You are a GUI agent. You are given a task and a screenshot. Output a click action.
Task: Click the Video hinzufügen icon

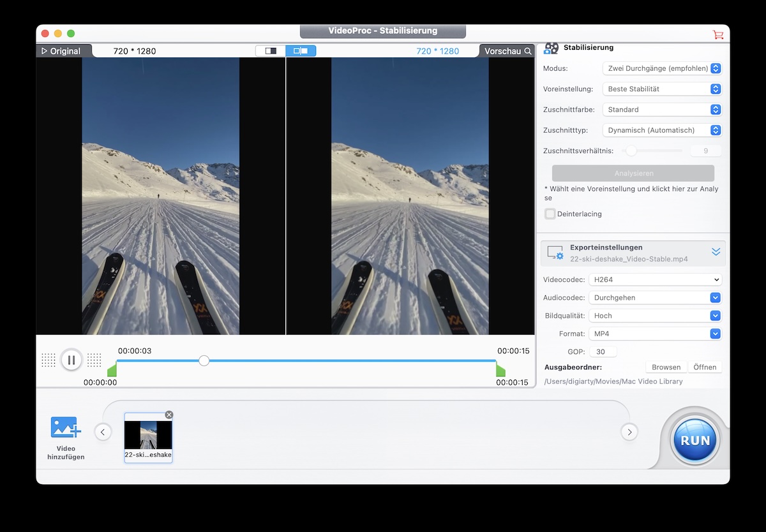(x=66, y=428)
